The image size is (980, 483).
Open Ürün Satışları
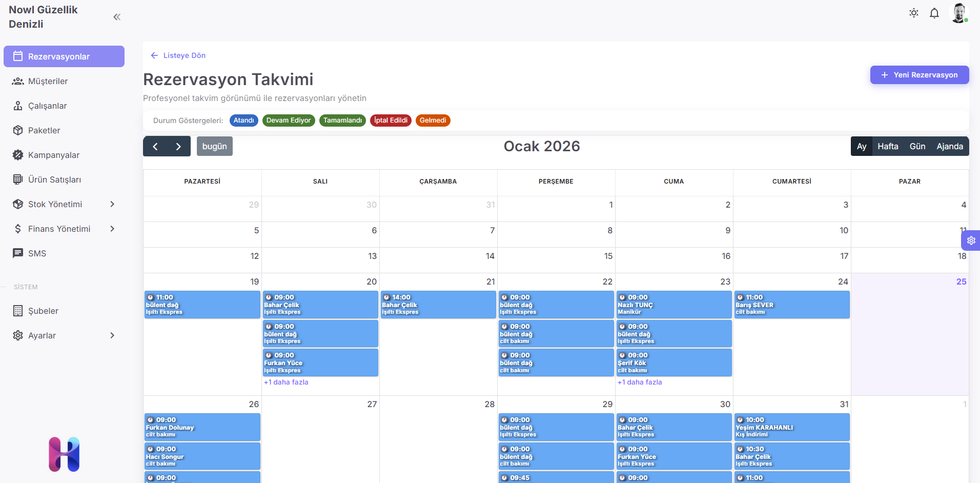54,179
